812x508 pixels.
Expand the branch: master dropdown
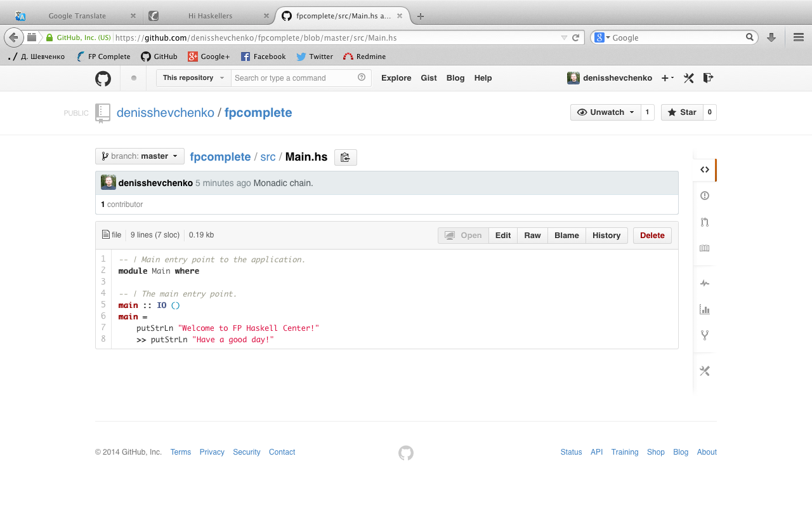click(x=140, y=156)
